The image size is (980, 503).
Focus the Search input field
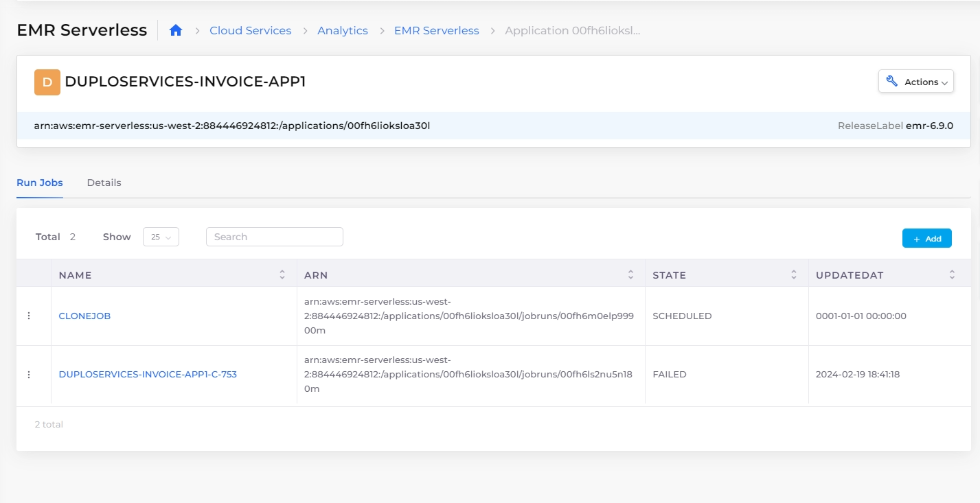pos(275,237)
